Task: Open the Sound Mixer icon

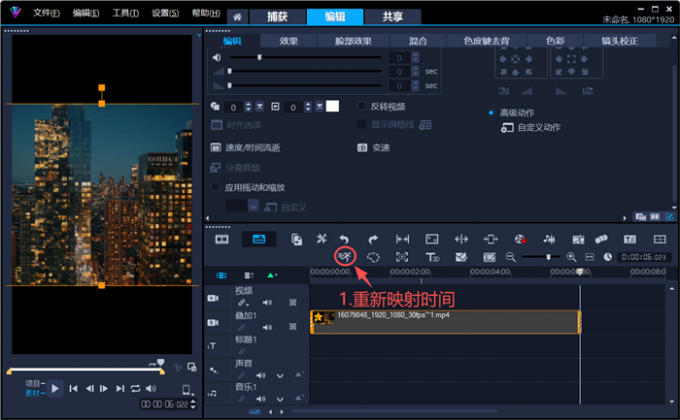Action: click(549, 239)
